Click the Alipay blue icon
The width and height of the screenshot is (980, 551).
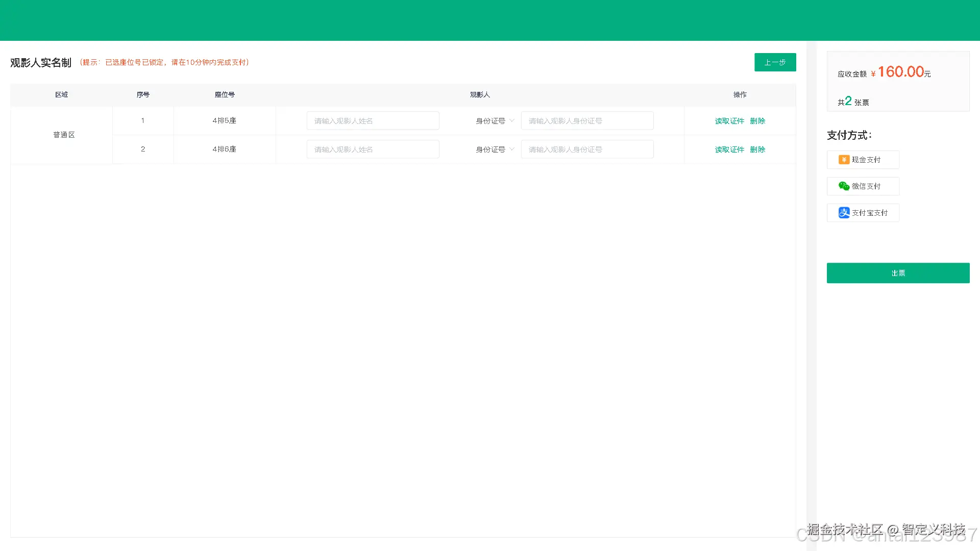[x=844, y=213]
